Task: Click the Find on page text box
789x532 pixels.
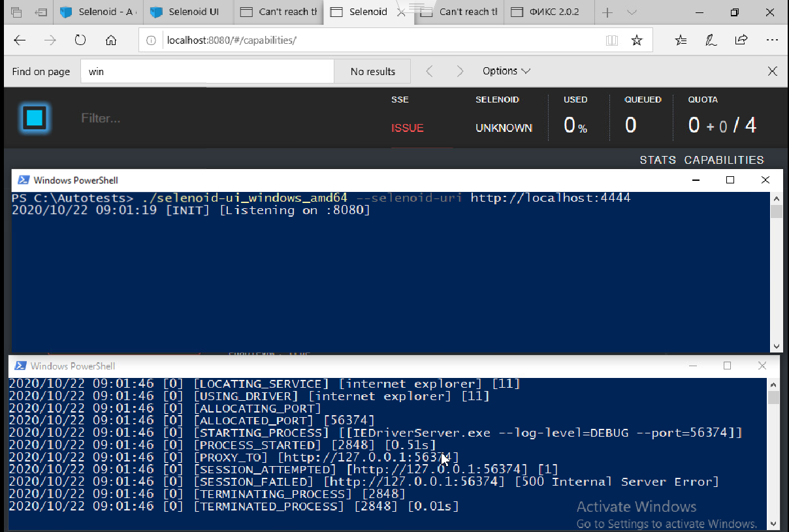Action: [x=207, y=71]
